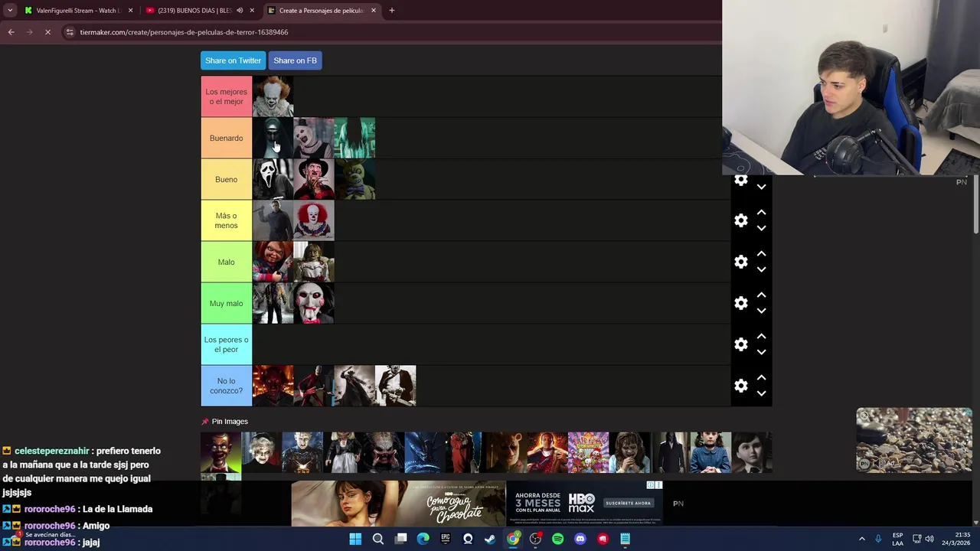Move 'Los peores o el peor' tier down

coord(761,352)
